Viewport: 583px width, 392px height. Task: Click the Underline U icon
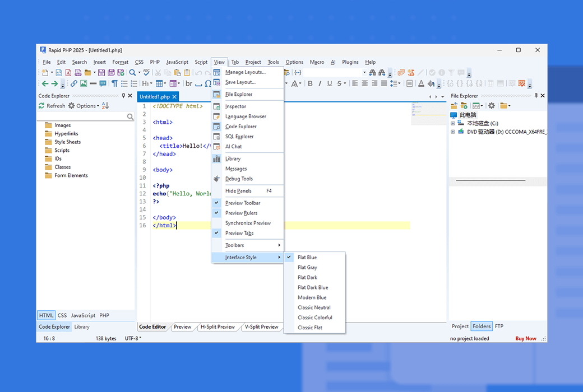[x=330, y=83]
